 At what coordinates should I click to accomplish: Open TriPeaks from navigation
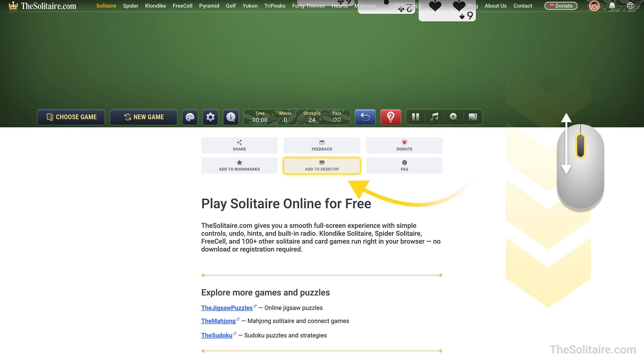275,6
